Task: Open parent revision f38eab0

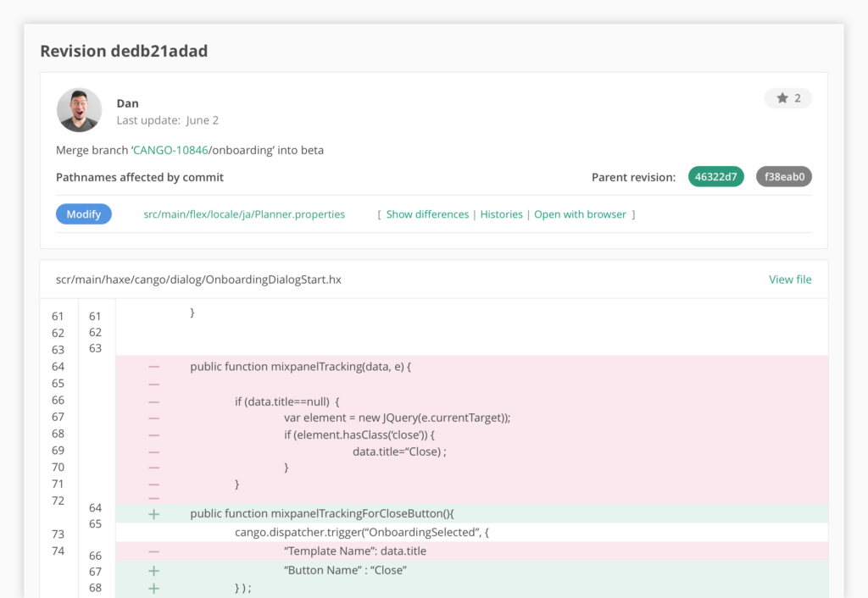Action: [783, 177]
